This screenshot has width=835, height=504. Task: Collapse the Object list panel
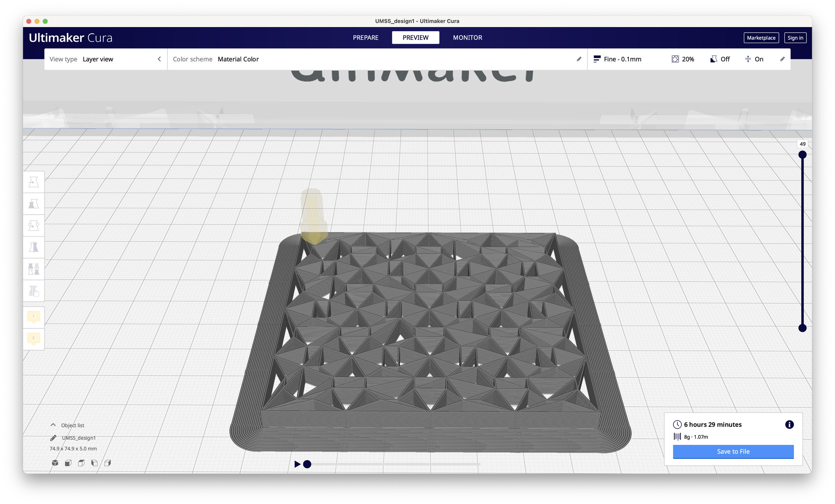tap(54, 425)
